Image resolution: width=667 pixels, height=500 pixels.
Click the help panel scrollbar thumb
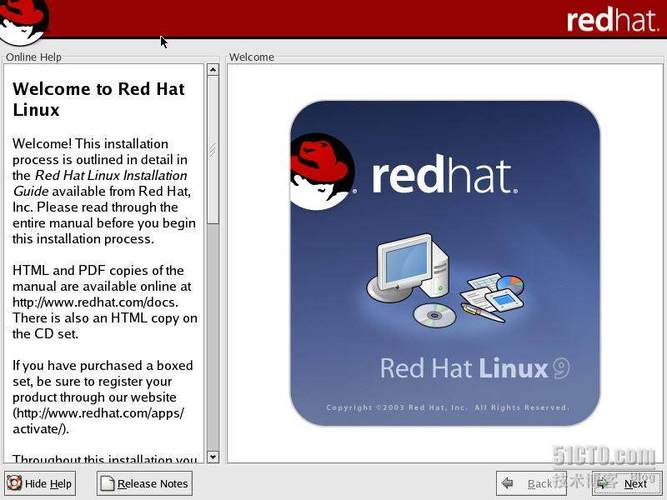[213, 150]
